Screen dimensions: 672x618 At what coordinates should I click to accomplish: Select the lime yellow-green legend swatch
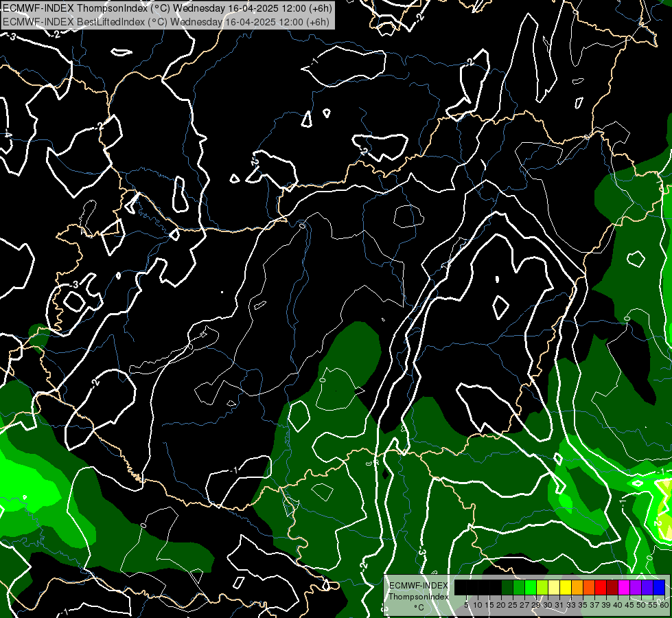click(x=542, y=588)
